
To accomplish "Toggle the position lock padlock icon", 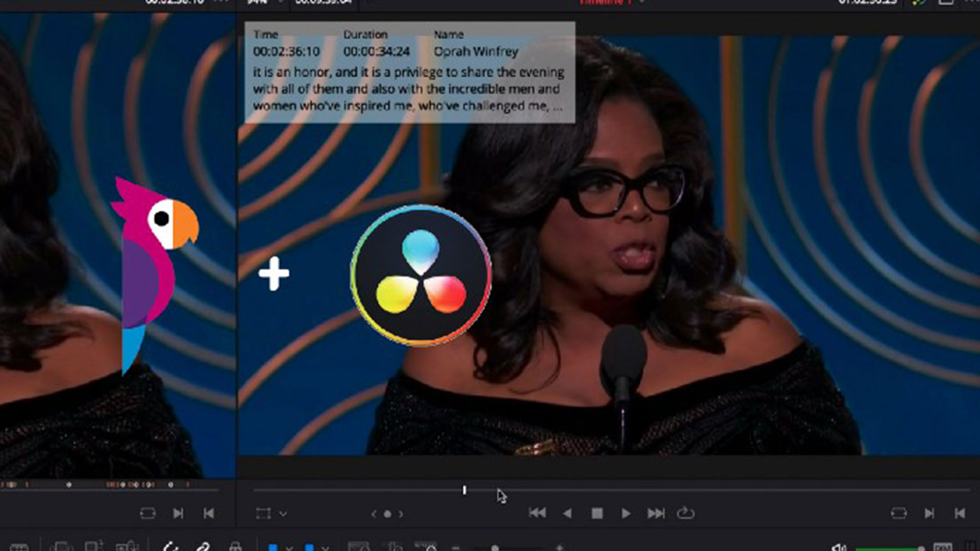I will [235, 547].
